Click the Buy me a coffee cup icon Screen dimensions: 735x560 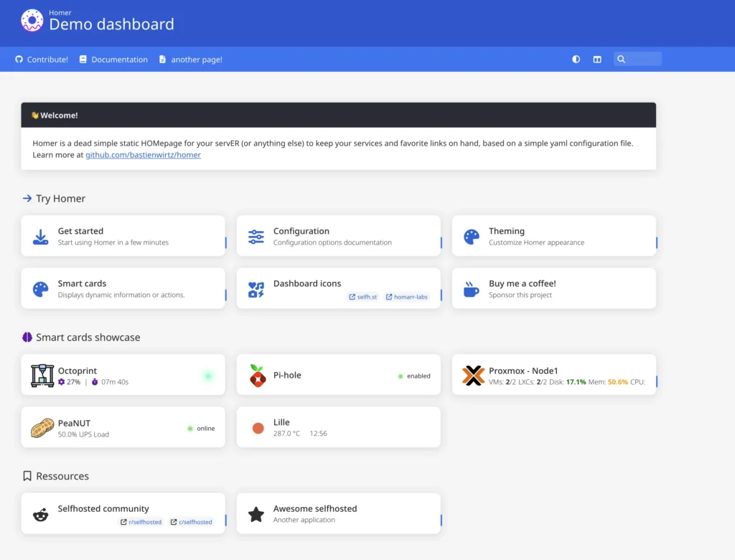coord(472,289)
